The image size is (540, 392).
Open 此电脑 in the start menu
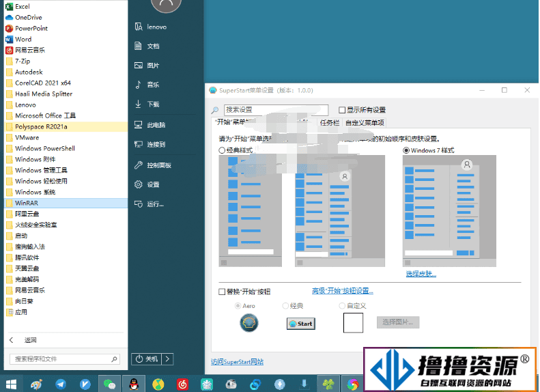coord(150,125)
